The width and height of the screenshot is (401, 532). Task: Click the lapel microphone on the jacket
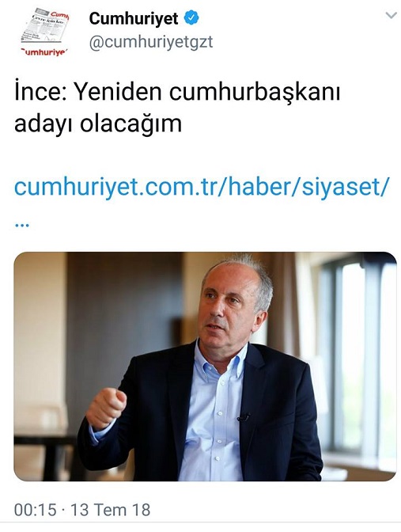pyautogui.click(x=244, y=417)
